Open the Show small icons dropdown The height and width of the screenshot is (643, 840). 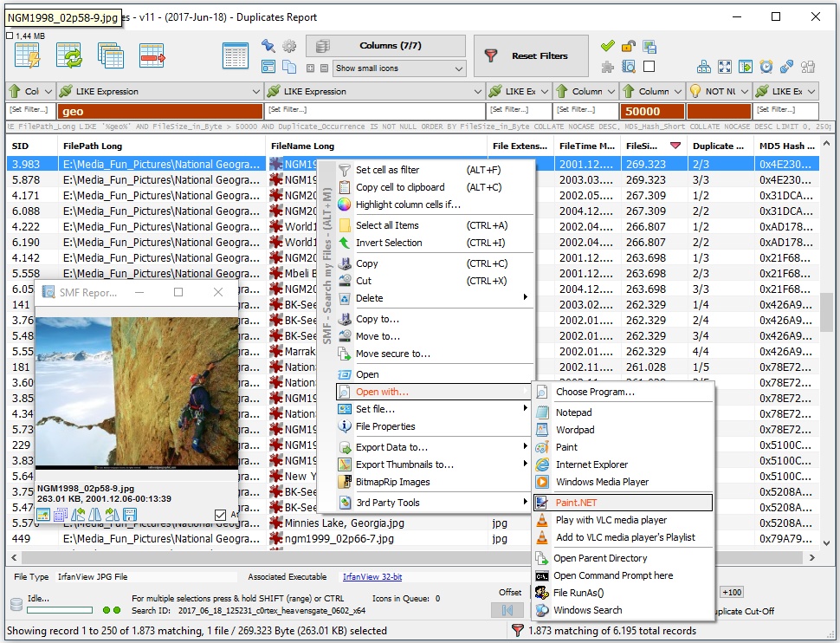(399, 68)
